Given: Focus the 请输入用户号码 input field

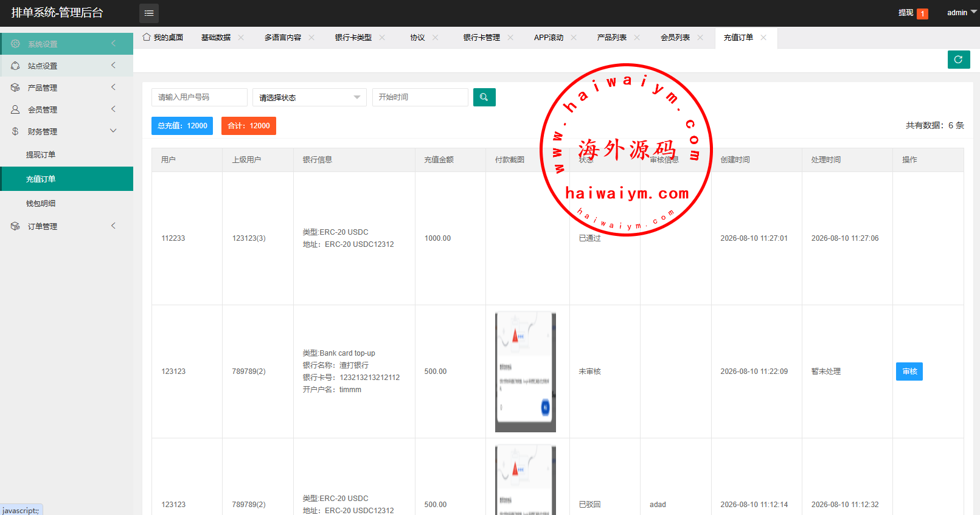Looking at the screenshot, I should pyautogui.click(x=200, y=97).
